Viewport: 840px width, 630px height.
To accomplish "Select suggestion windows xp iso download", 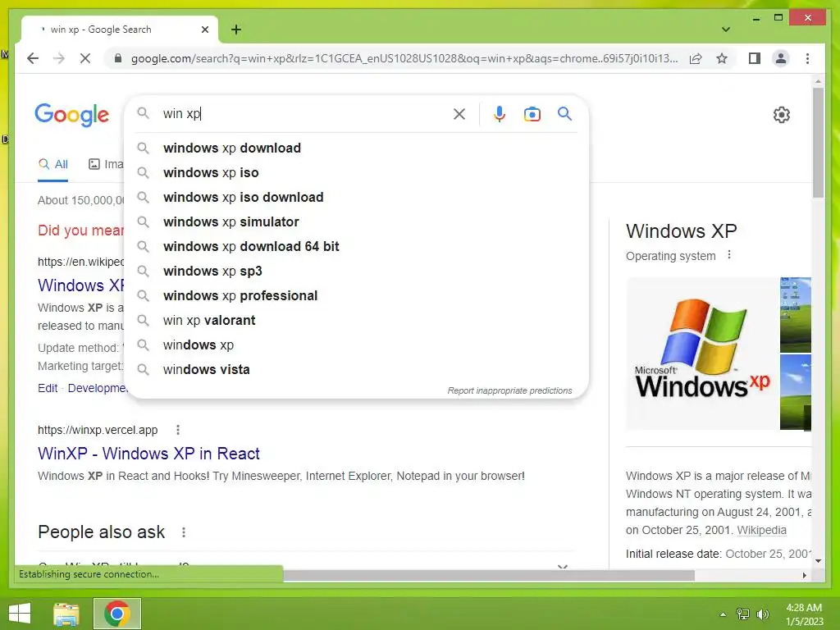I will coord(356,197).
